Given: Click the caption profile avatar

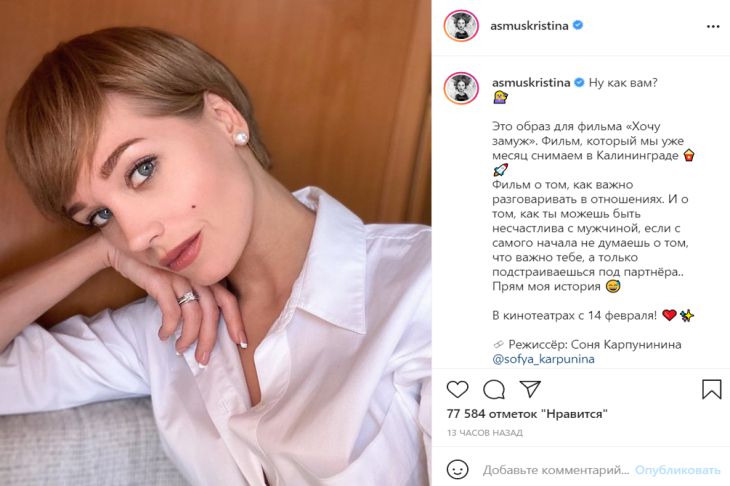Looking at the screenshot, I should pyautogui.click(x=461, y=88).
